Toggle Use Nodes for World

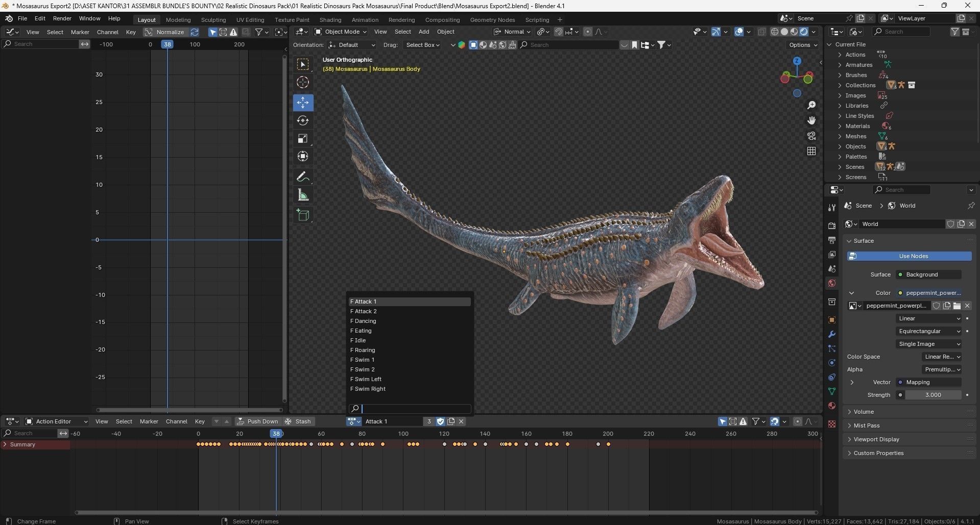(x=909, y=256)
